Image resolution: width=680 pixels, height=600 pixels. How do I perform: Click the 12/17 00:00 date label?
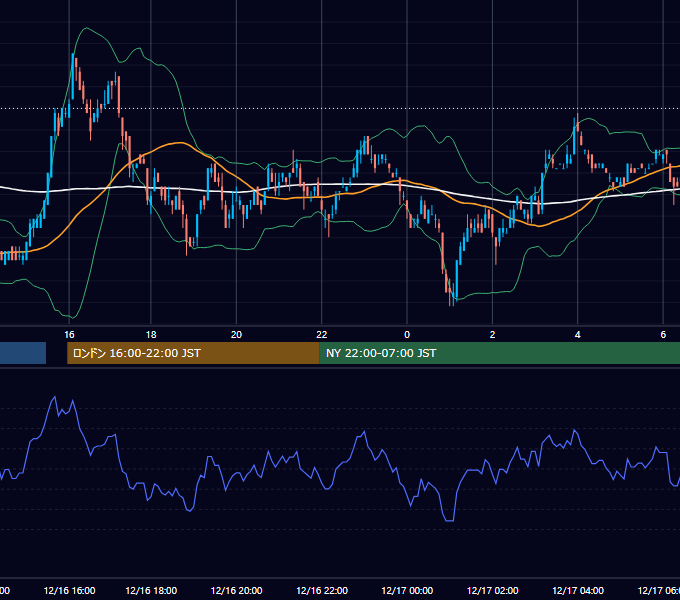pyautogui.click(x=407, y=590)
